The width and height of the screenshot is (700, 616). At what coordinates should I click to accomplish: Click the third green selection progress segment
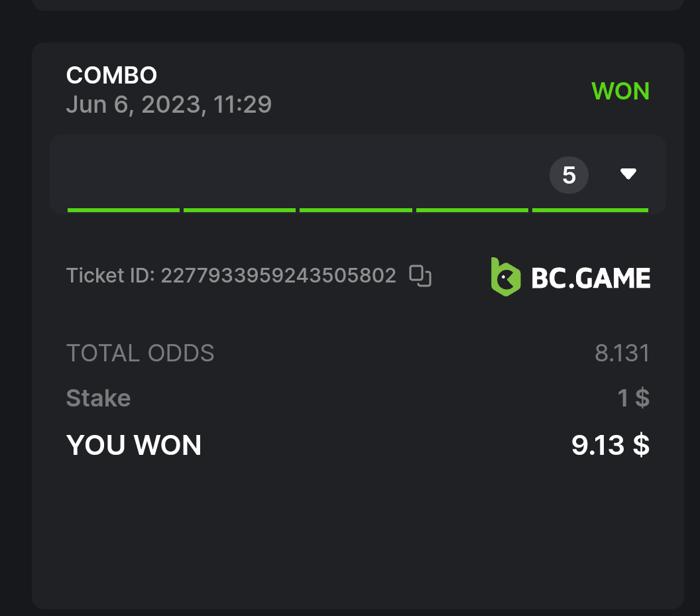pos(355,210)
